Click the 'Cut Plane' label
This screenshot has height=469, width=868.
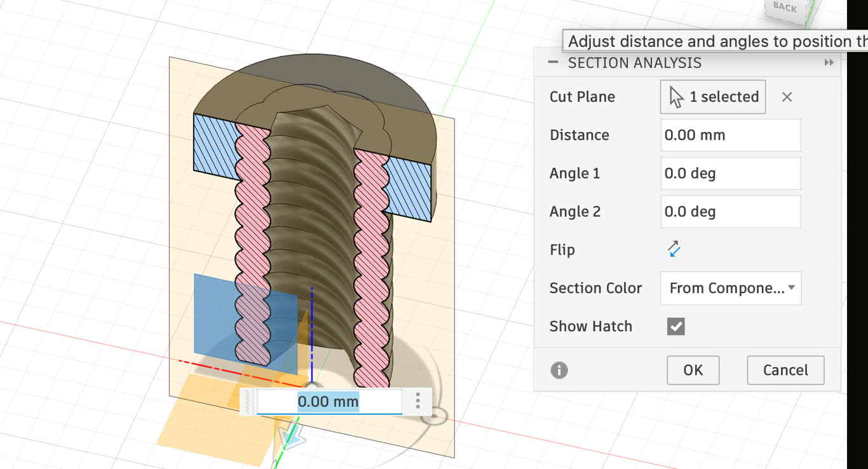pyautogui.click(x=582, y=97)
